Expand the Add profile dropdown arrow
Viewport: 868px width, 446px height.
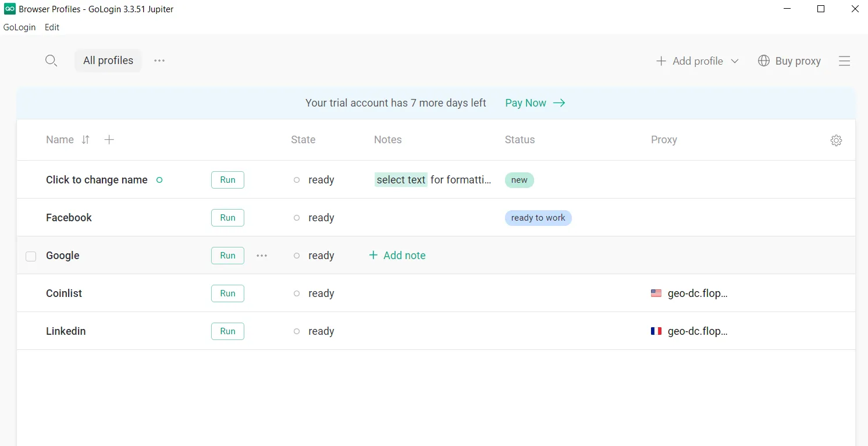[x=735, y=61]
